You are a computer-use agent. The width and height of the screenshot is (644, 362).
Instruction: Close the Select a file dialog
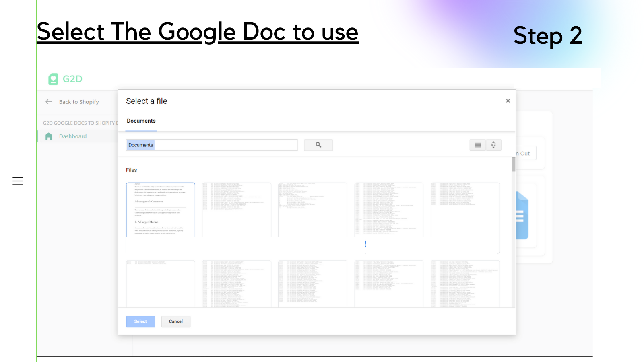(x=508, y=101)
